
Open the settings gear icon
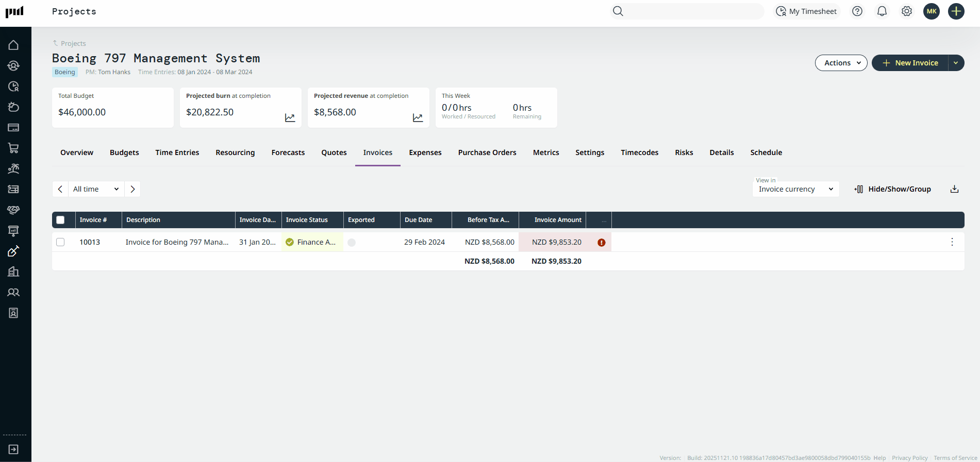907,11
